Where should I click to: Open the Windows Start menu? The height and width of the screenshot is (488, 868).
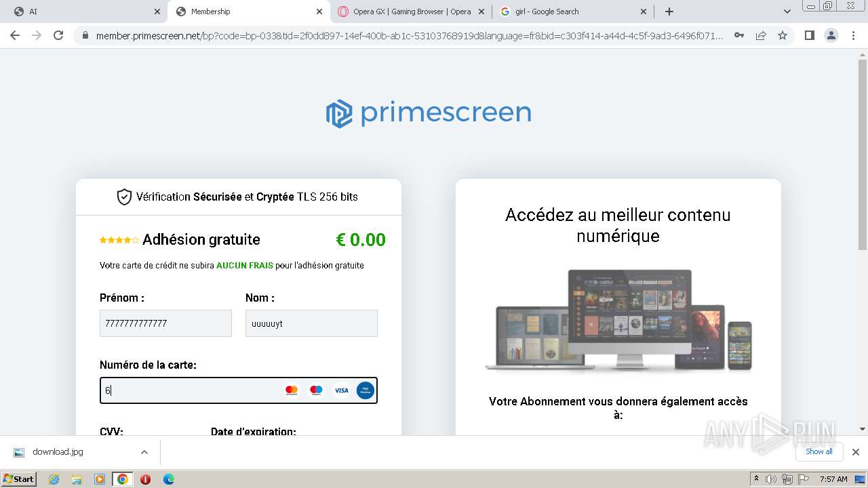tap(19, 479)
